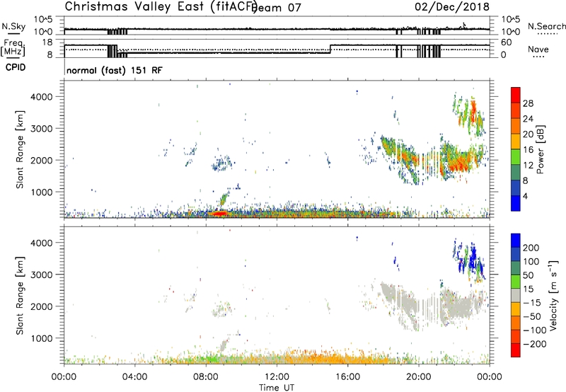Viewport: 566px width, 392px height.
Task: Click the '00:00' label at the axis start
Action: pyautogui.click(x=64, y=377)
